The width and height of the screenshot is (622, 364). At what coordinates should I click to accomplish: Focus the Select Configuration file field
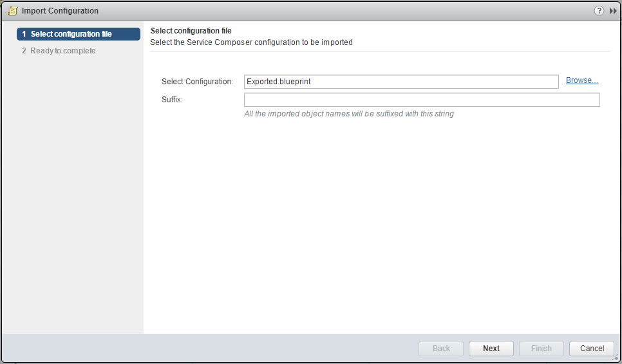click(401, 82)
